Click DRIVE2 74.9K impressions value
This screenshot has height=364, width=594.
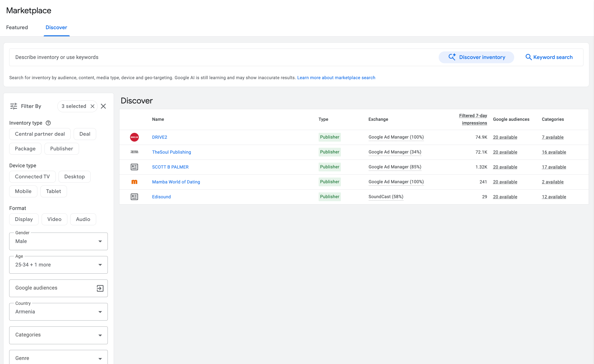[481, 137]
